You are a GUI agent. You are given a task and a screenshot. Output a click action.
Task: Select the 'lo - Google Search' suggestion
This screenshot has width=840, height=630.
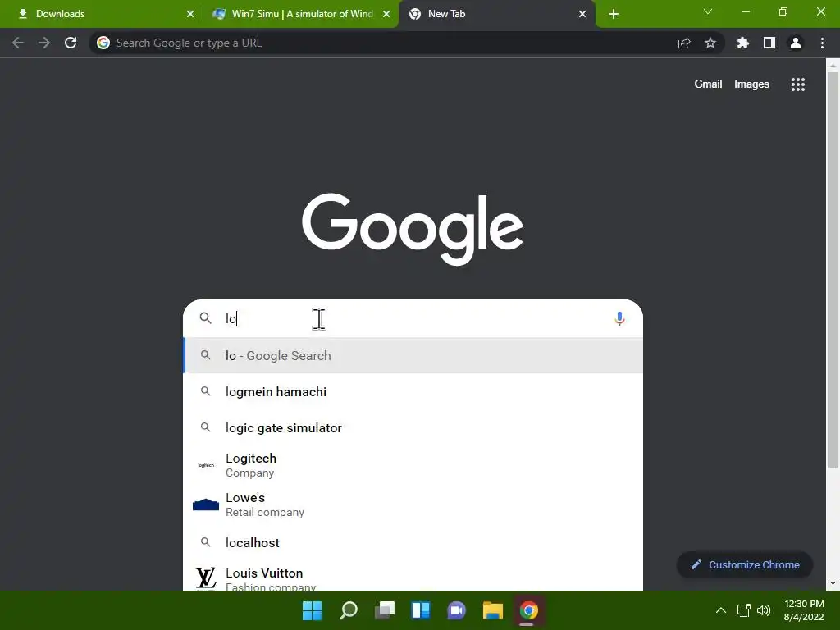click(413, 356)
